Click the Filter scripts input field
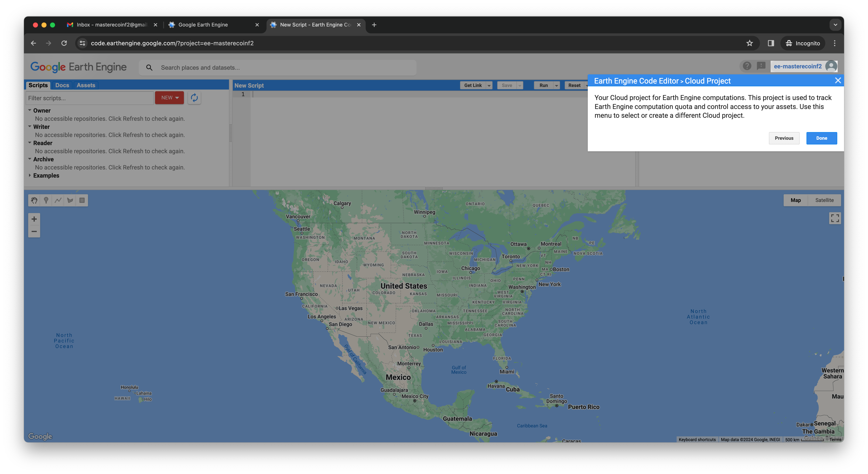This screenshot has height=474, width=868. click(89, 98)
